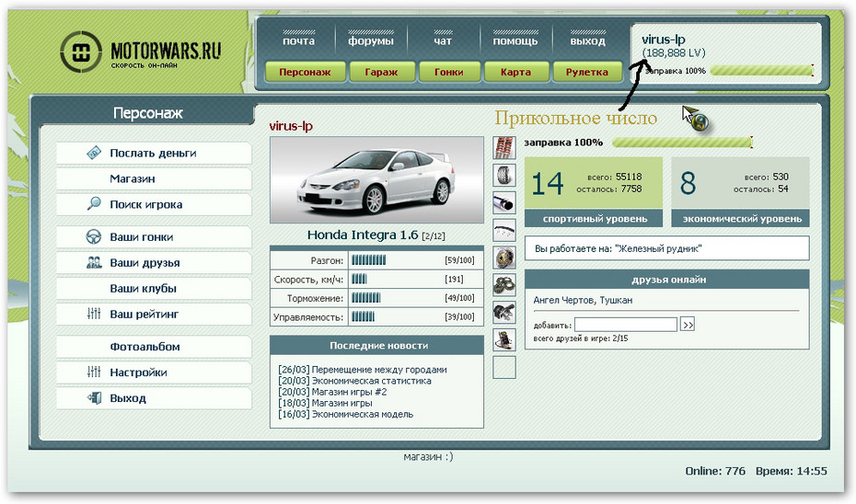
Task: Click Послать деньги in the sidebar
Action: (153, 154)
